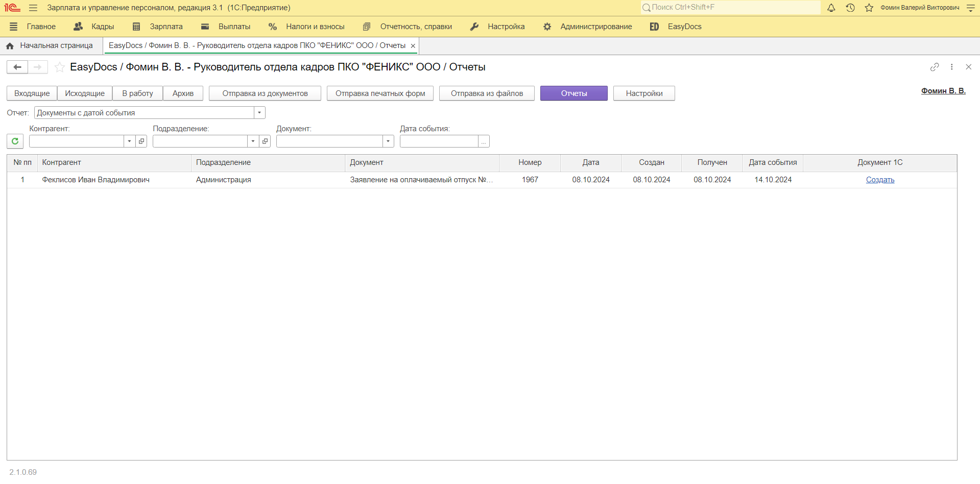Viewport: 980px width, 484px height.
Task: Click the Отправка из файлов button
Action: (x=487, y=93)
